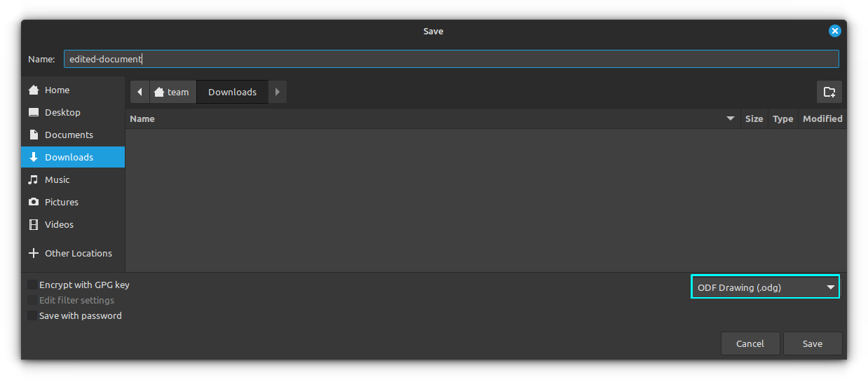Check Save with password option
Image resolution: width=868 pixels, height=382 pixels.
32,315
